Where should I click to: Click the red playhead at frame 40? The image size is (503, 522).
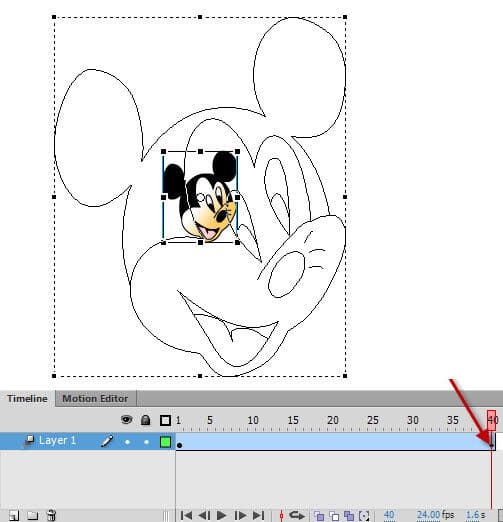492,419
